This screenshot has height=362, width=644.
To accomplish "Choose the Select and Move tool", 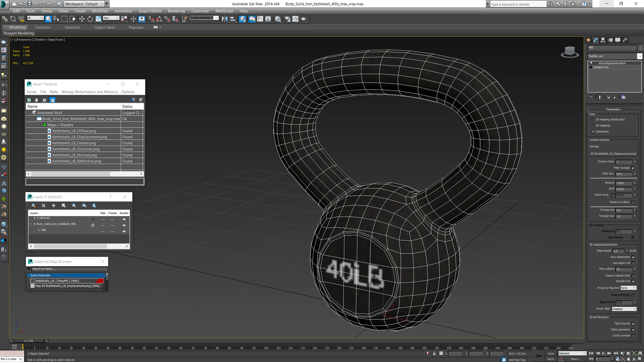I will pyautogui.click(x=82, y=19).
